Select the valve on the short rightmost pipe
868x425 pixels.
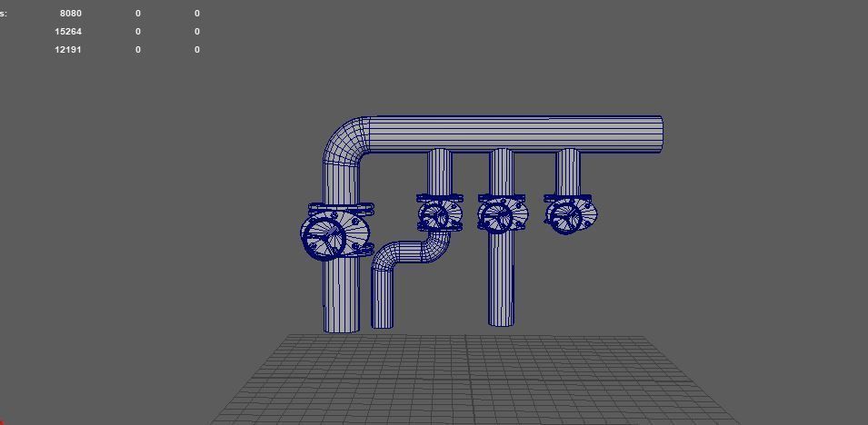coord(570,214)
